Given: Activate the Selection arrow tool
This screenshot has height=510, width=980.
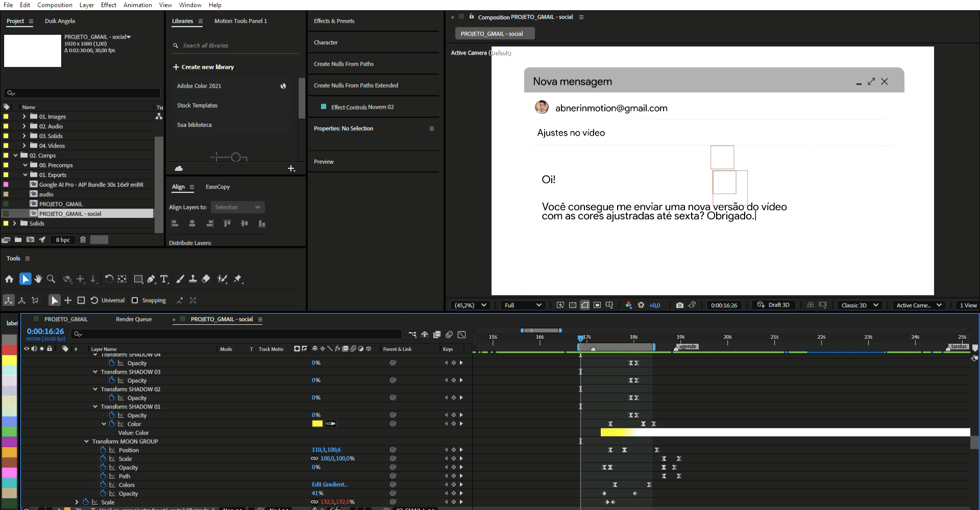Looking at the screenshot, I should [x=25, y=279].
